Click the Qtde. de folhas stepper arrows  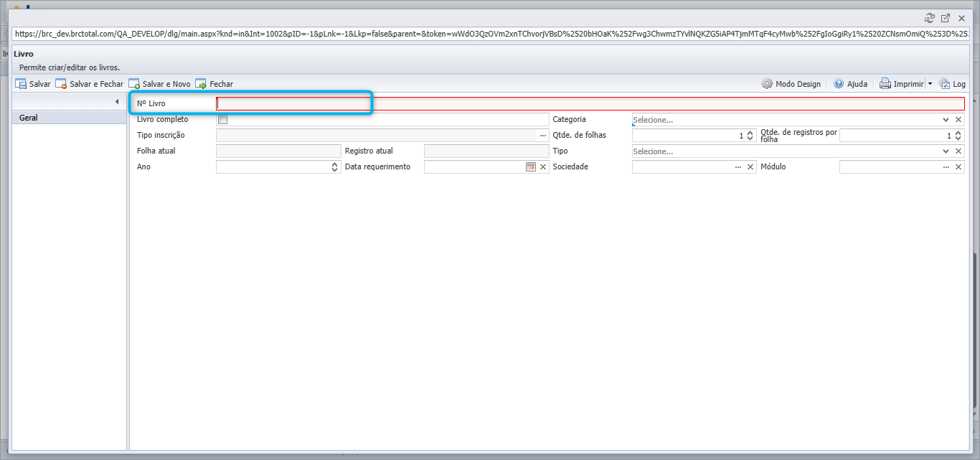pyautogui.click(x=750, y=136)
